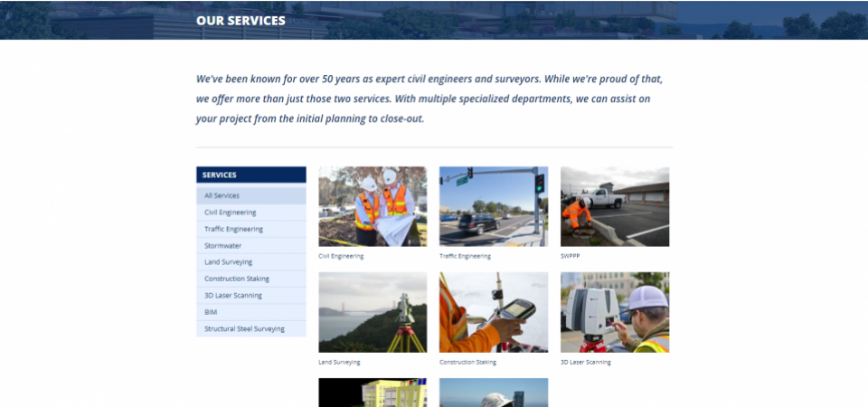This screenshot has width=868, height=407.
Task: Open Civil Engineering photo of engineers
Action: pyautogui.click(x=373, y=206)
